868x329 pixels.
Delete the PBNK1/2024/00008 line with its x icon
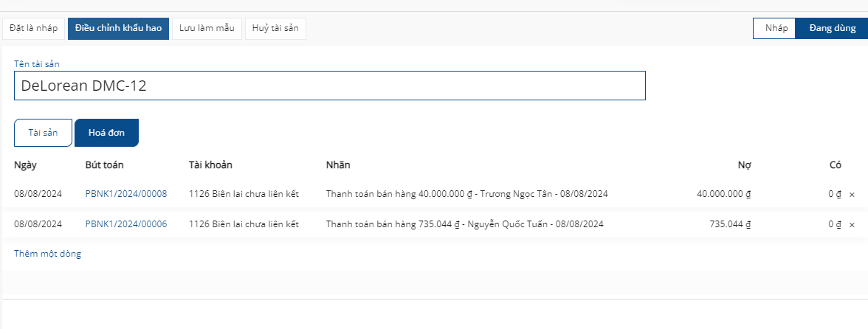coord(852,194)
